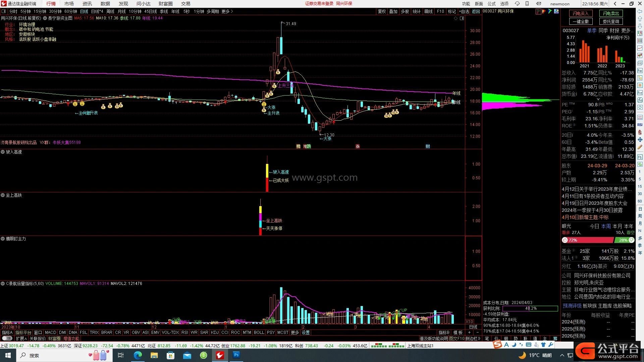Viewport: 644px width, 362px height.
Task: Select 看多 bullish vote
Action: [566, 233]
